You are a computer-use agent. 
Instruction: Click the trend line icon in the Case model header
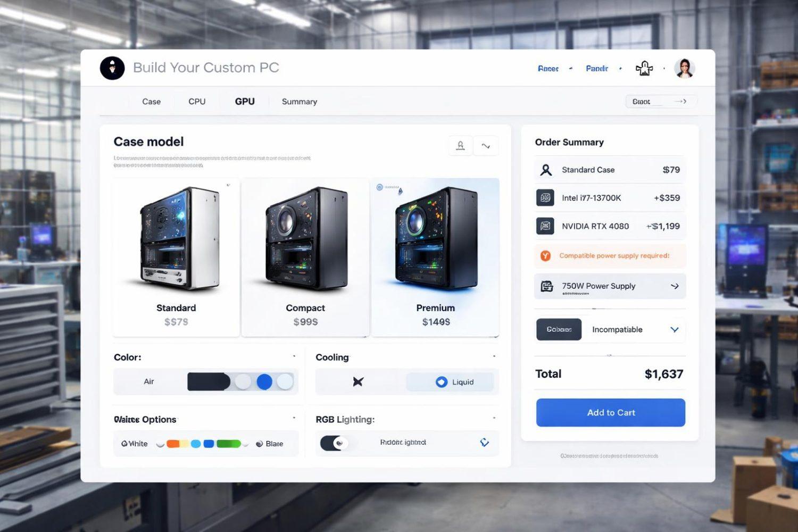tap(486, 146)
